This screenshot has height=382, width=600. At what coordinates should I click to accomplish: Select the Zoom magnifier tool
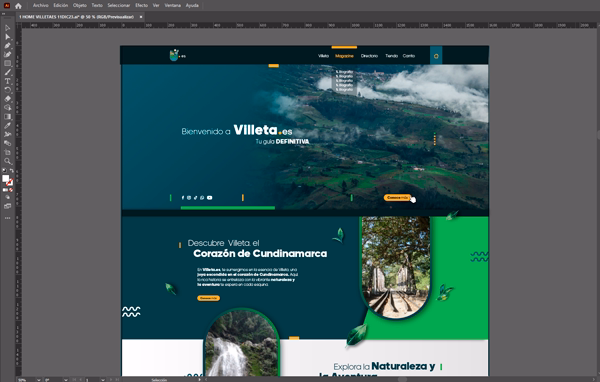(7, 161)
